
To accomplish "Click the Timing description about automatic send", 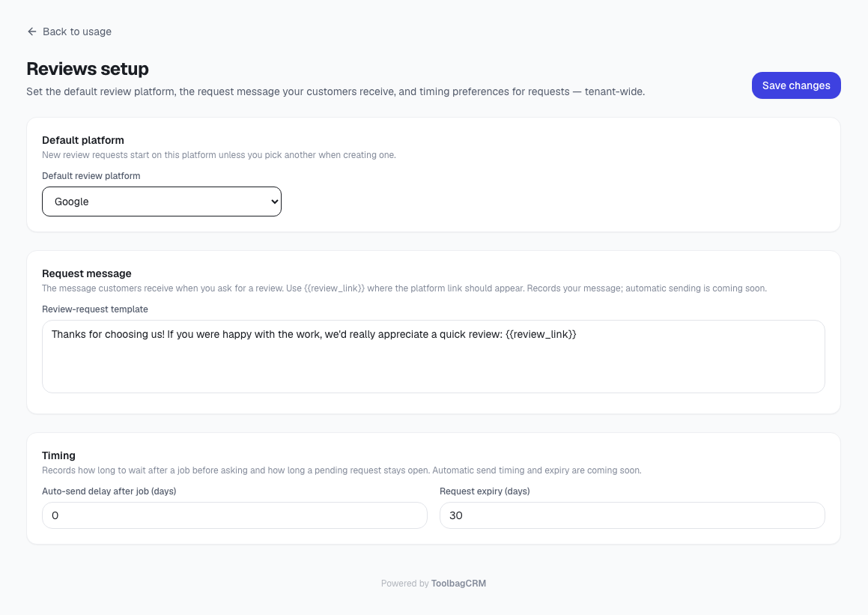I will (342, 470).
